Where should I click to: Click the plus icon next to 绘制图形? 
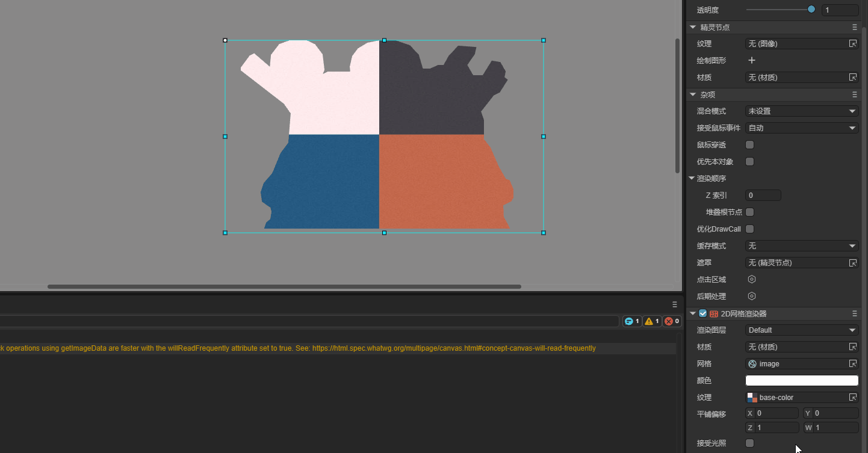point(751,60)
